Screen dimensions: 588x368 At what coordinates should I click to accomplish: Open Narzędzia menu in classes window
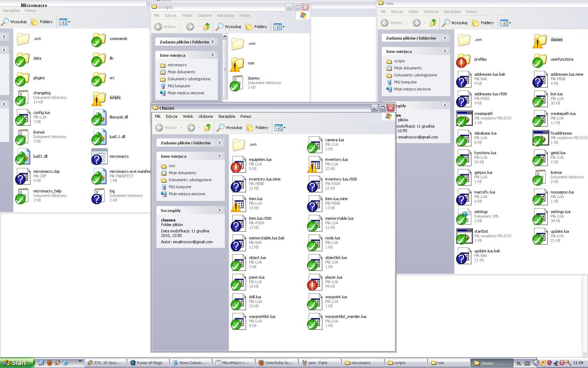(226, 116)
